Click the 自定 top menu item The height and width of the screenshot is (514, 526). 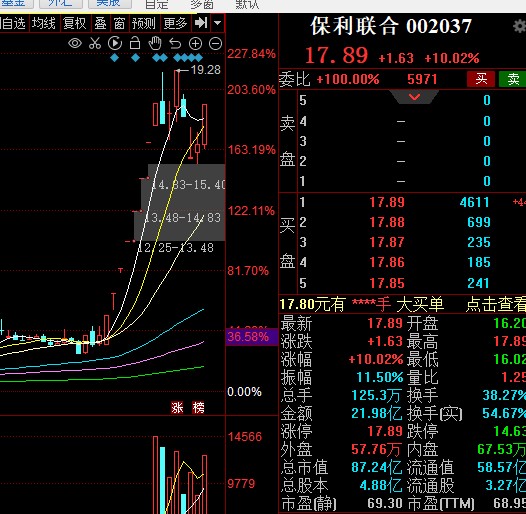[x=156, y=4]
